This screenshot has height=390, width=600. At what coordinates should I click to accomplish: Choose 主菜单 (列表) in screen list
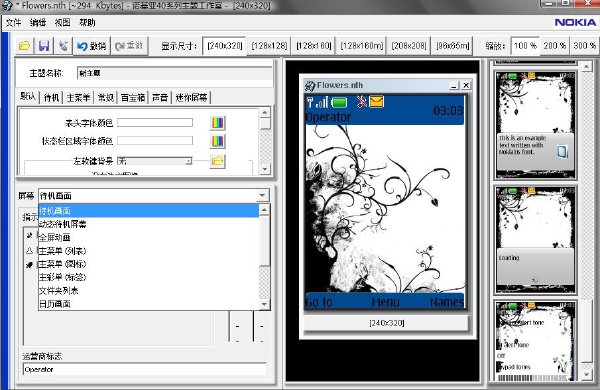coord(149,251)
